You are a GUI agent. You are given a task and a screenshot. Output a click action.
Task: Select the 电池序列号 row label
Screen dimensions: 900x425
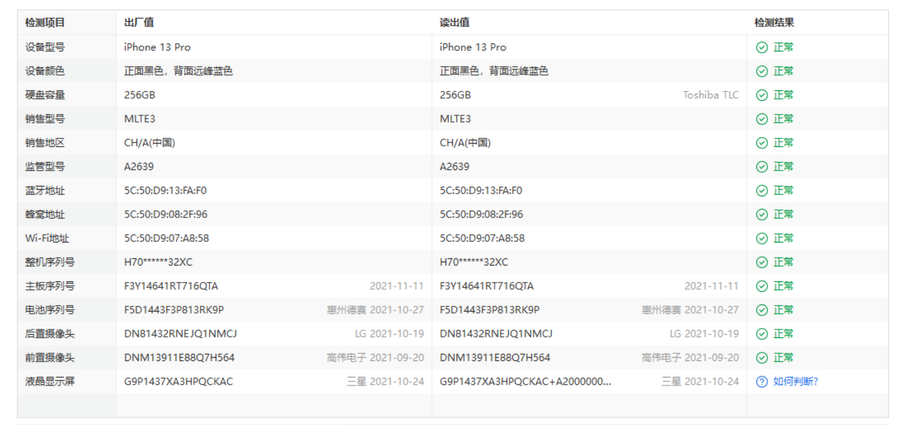pos(50,310)
